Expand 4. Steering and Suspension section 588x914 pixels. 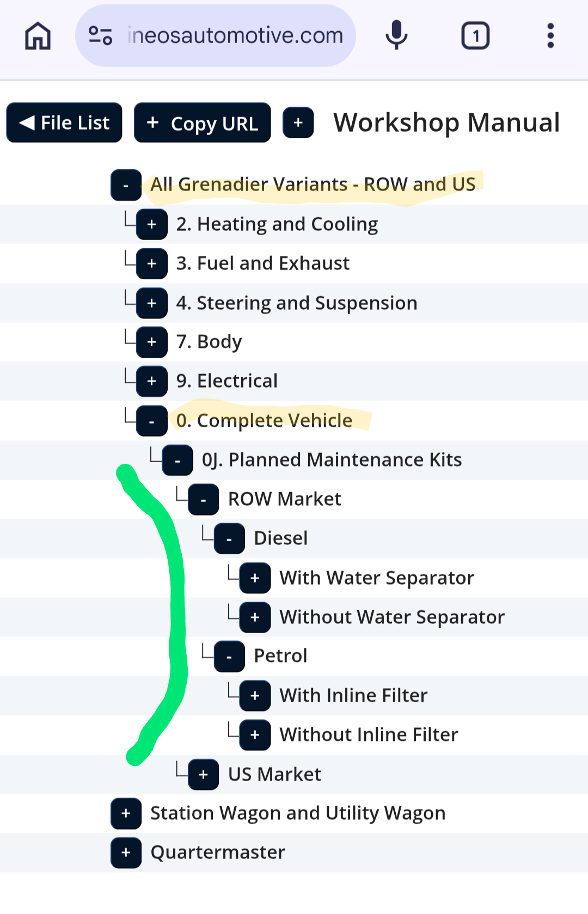(151, 303)
